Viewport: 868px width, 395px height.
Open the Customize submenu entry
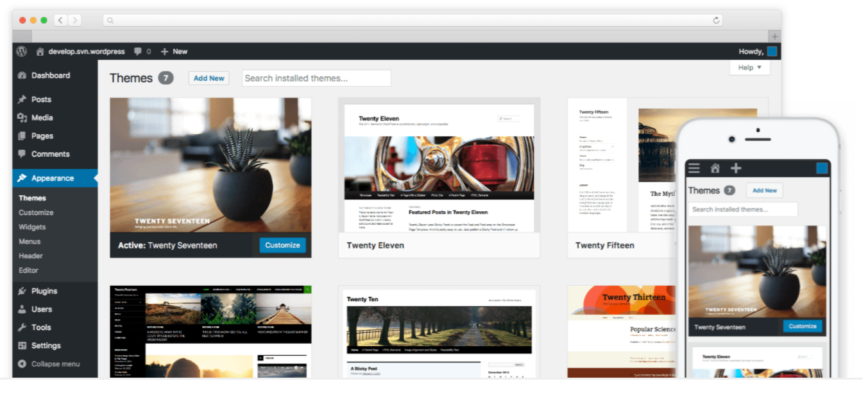pyautogui.click(x=36, y=213)
